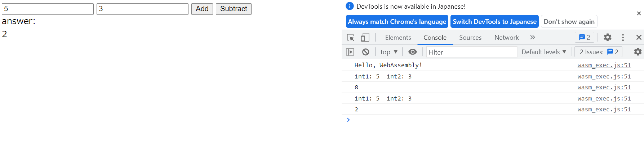Image resolution: width=644 pixels, height=141 pixels.
Task: Click the Add button
Action: tap(202, 9)
